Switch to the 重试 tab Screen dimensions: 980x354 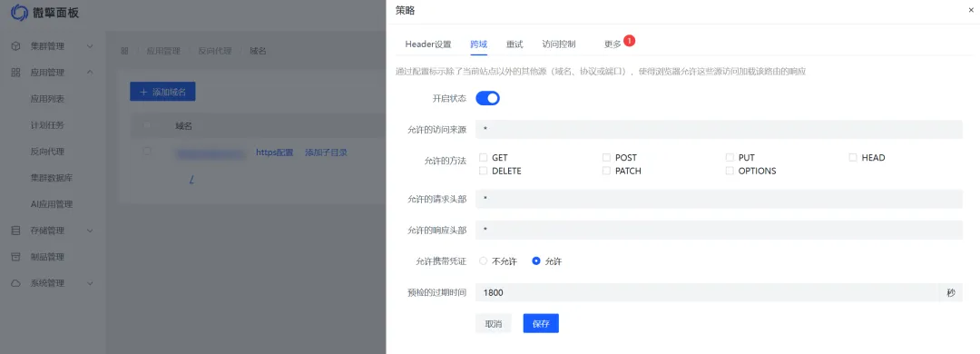click(514, 44)
